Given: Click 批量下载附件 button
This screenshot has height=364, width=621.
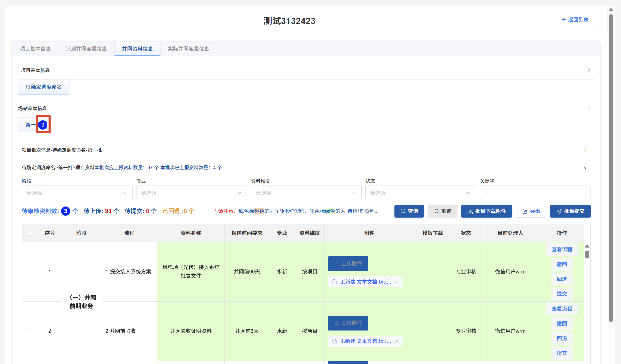Looking at the screenshot, I should pyautogui.click(x=486, y=211).
